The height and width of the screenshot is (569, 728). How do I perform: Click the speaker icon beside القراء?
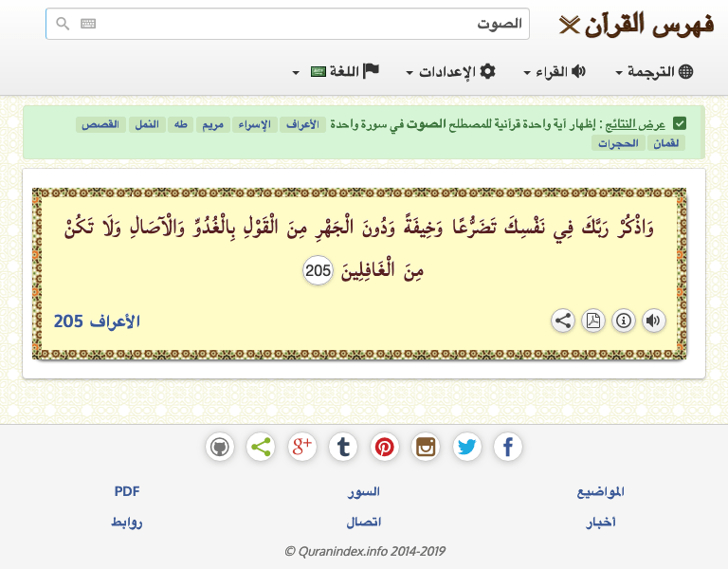point(578,71)
